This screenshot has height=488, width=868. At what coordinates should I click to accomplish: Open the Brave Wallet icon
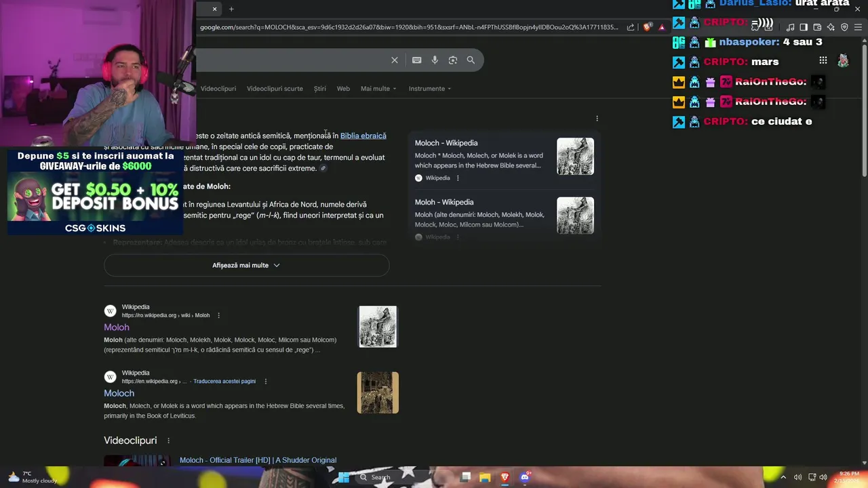(817, 27)
